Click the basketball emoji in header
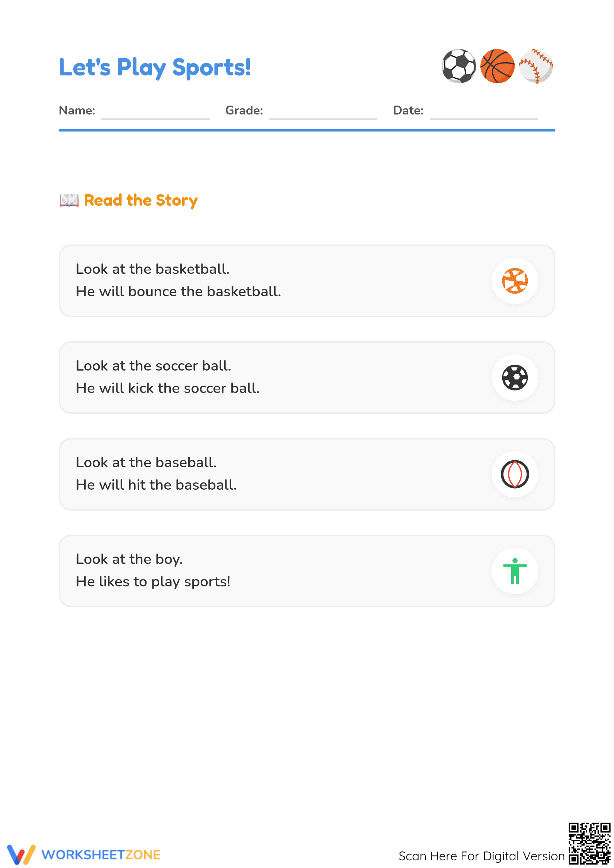Viewport: 614px width, 868px height. click(497, 66)
